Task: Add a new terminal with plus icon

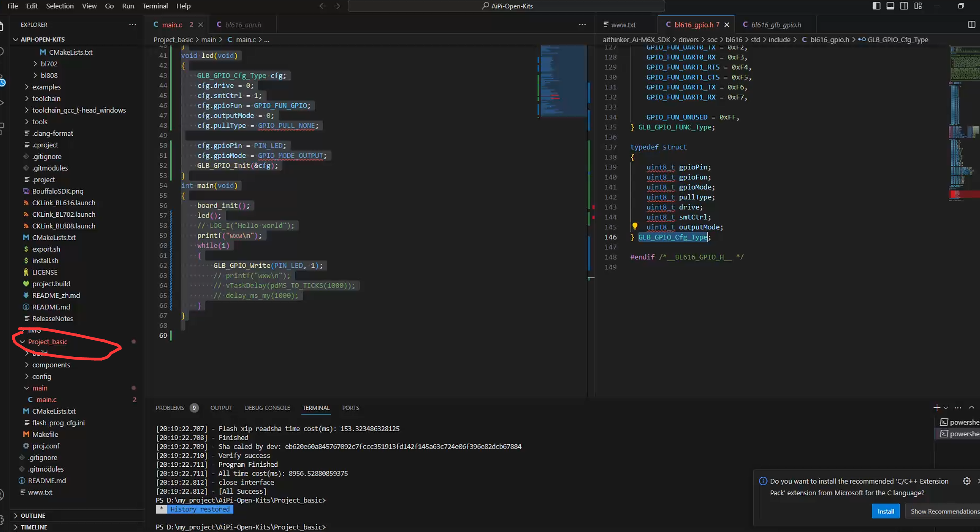Action: click(x=936, y=407)
